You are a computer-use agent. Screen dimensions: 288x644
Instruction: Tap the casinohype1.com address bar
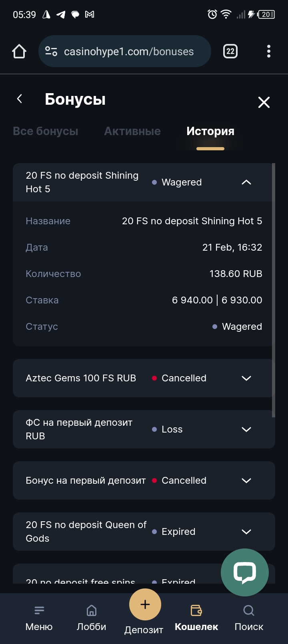pos(128,52)
